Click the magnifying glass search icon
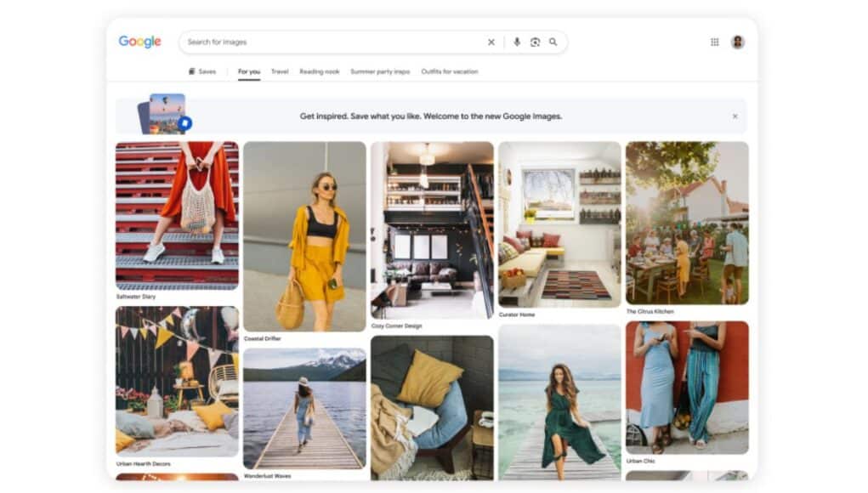Image resolution: width=868 pixels, height=493 pixels. [553, 42]
